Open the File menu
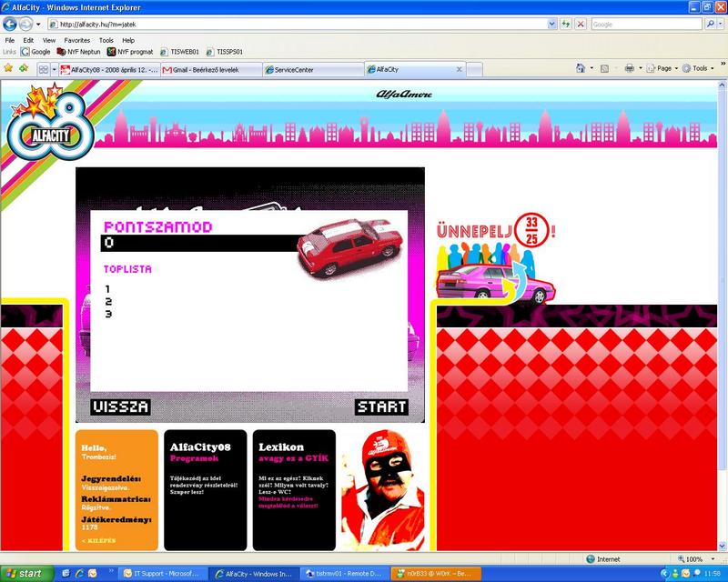Viewport: 728px width, 582px height. tap(9, 40)
